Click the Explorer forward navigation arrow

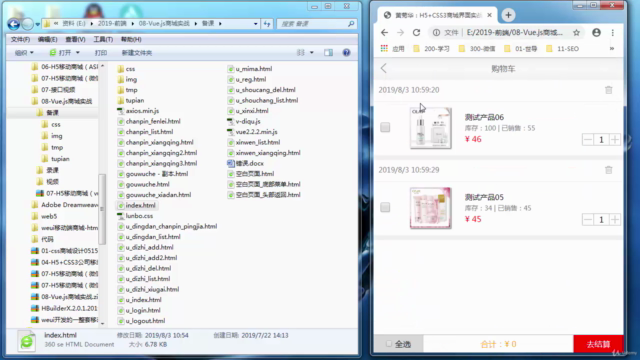(x=27, y=24)
